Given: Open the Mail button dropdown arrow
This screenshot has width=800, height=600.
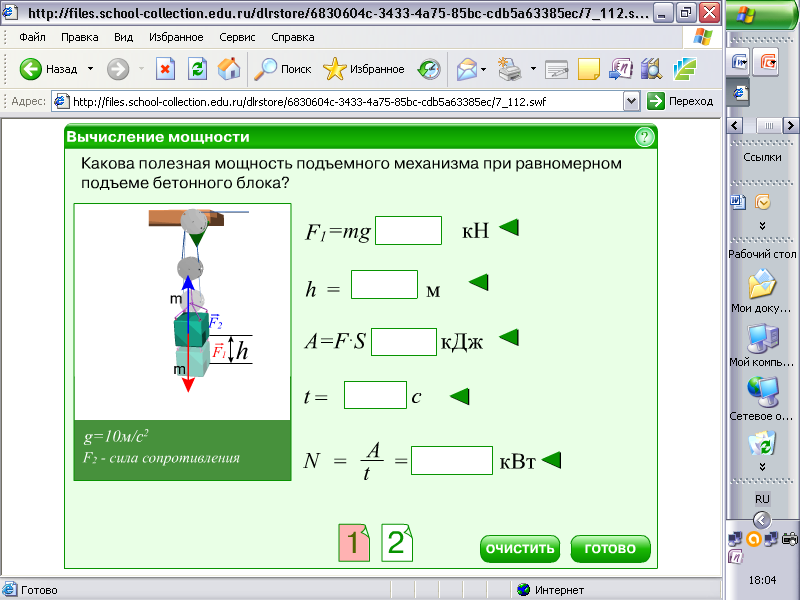Looking at the screenshot, I should click(484, 69).
